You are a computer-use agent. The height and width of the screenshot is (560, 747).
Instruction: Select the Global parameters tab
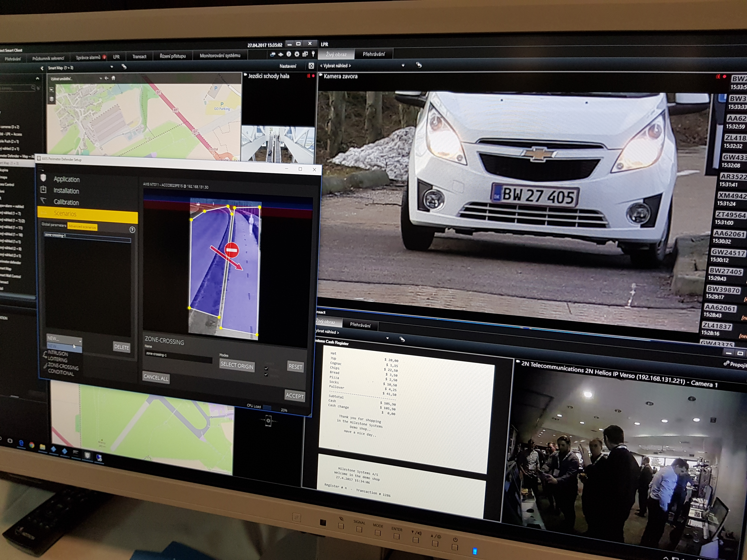(x=54, y=225)
